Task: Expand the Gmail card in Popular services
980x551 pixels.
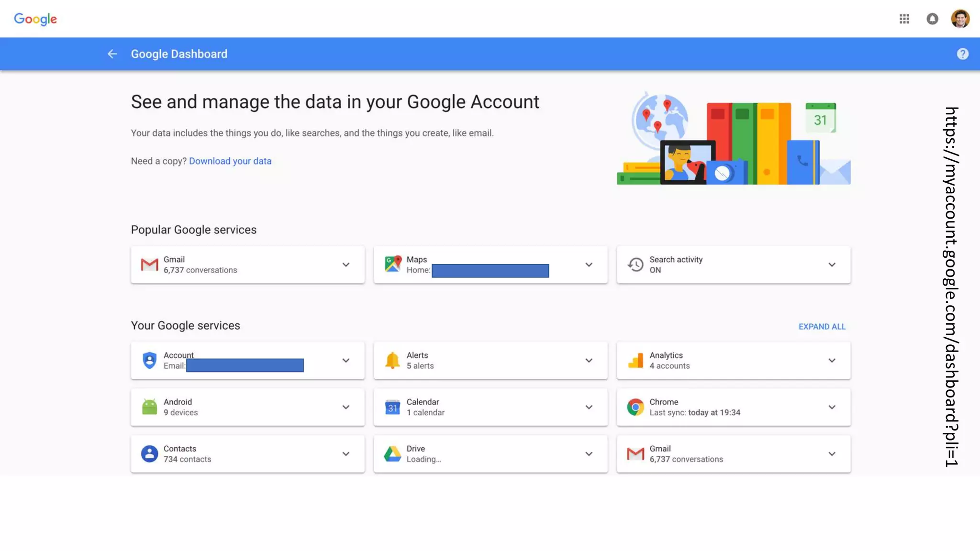Action: (345, 264)
